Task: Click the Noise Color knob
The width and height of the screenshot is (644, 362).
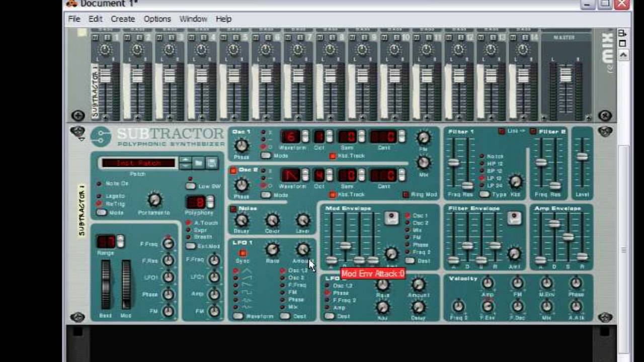Action: click(x=272, y=220)
